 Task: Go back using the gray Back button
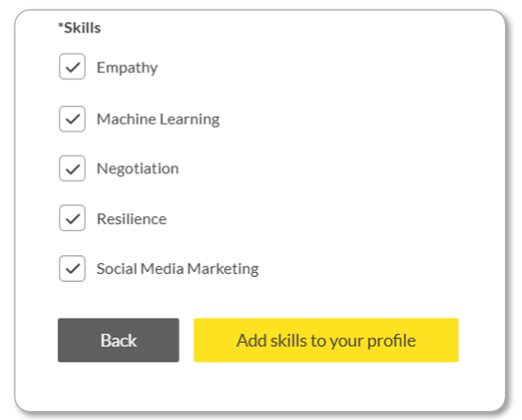click(119, 340)
